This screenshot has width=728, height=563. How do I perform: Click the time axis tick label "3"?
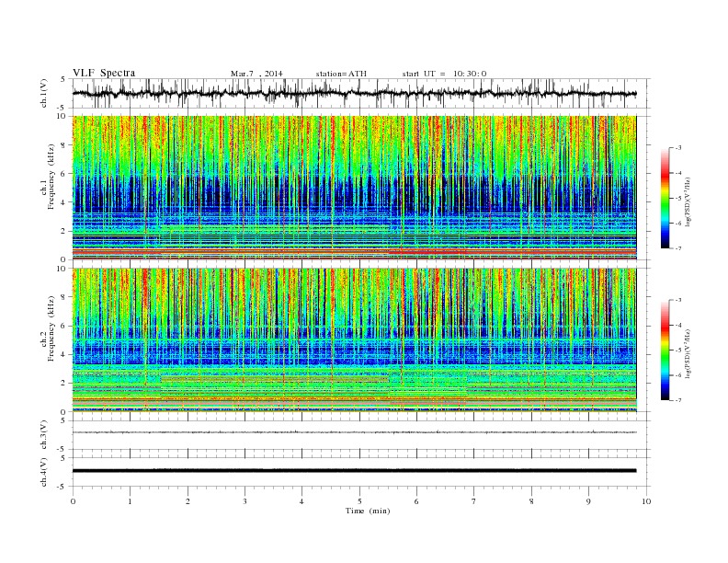(x=245, y=501)
